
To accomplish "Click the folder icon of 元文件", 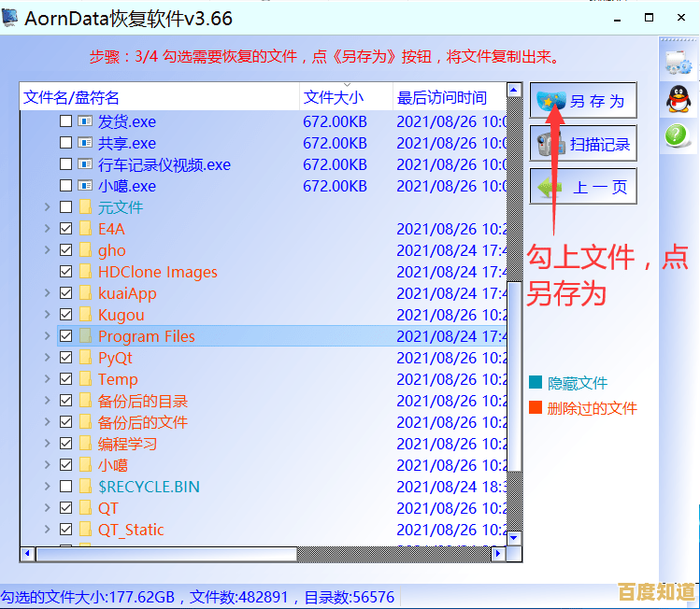I will (x=85, y=206).
